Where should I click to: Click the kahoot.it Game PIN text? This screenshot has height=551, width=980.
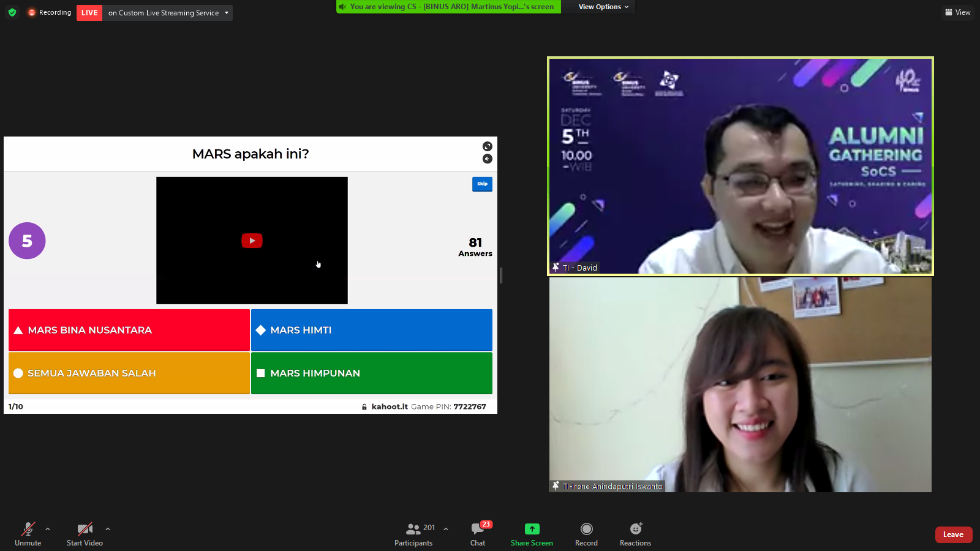(x=429, y=407)
